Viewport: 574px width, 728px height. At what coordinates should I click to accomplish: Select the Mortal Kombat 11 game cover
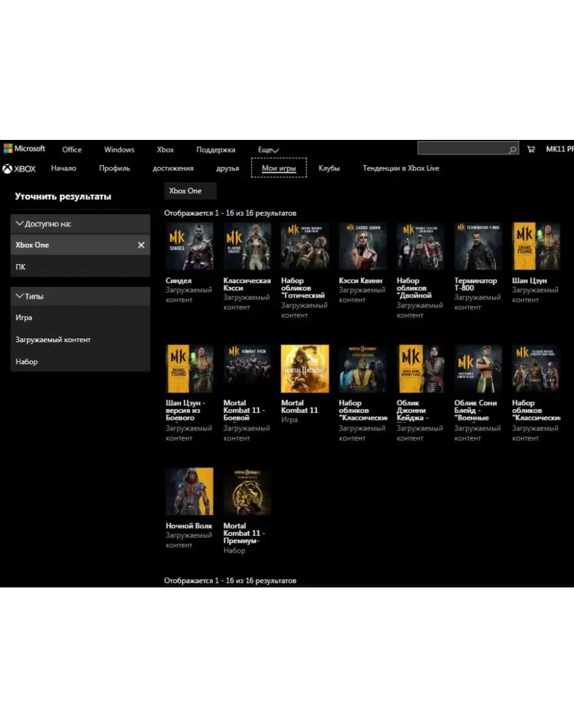click(305, 369)
